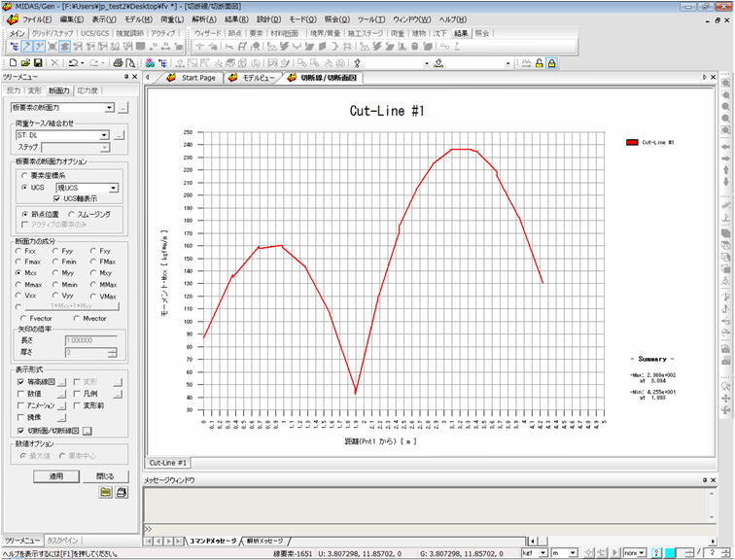This screenshot has width=735, height=560.
Task: Click the Delete X icon in standard toolbar
Action: pyautogui.click(x=54, y=63)
